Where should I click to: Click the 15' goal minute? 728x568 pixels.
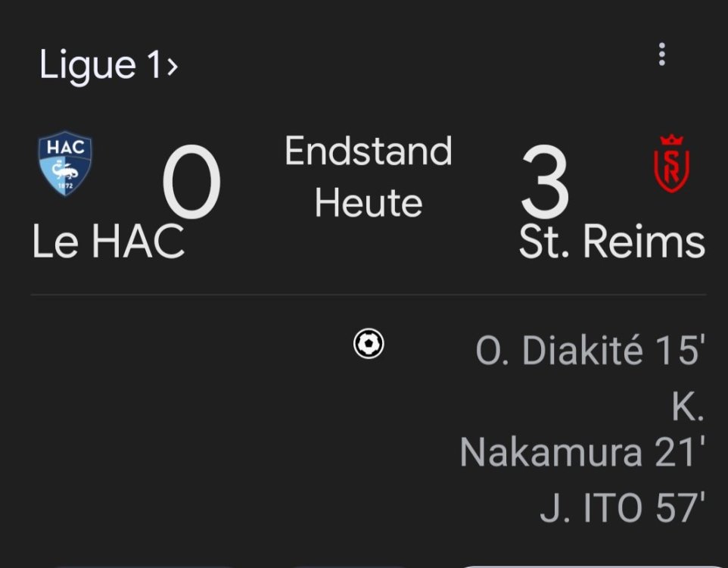(x=678, y=351)
